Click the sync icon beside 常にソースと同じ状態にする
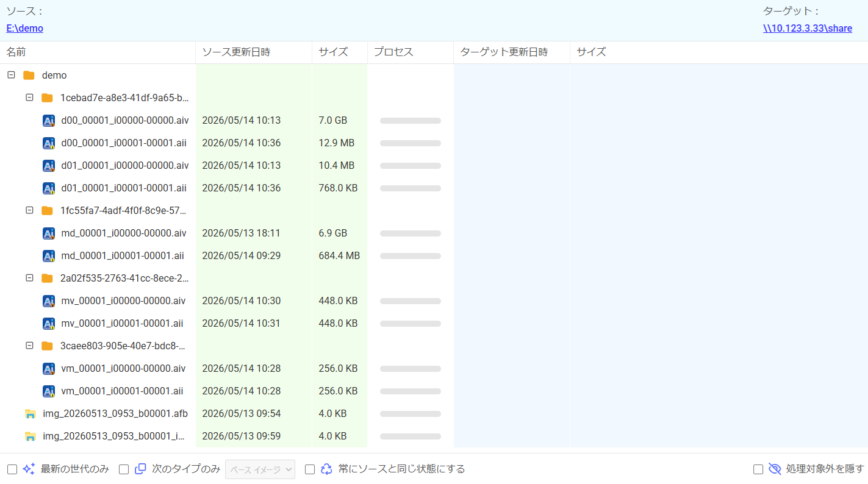This screenshot has width=868, height=484. 326,469
